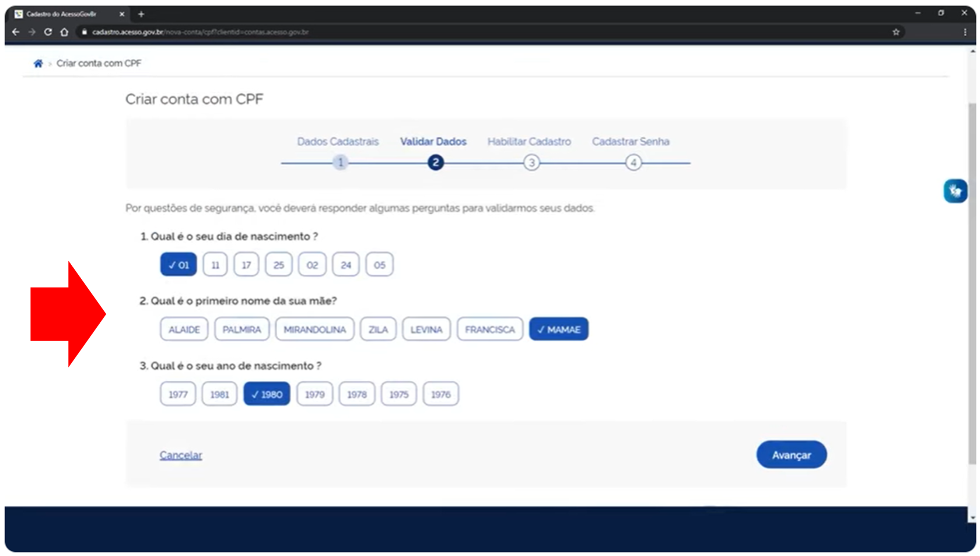Click the browser home icon
This screenshot has height=556, width=980.
pyautogui.click(x=64, y=32)
